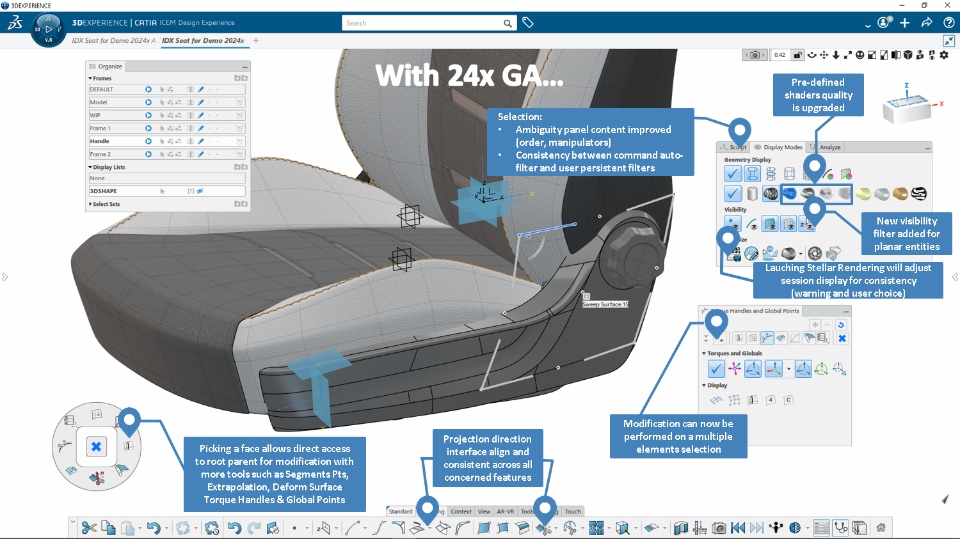960x539 pixels.
Task: Edit the WIP frame with the pencil
Action: tap(201, 115)
